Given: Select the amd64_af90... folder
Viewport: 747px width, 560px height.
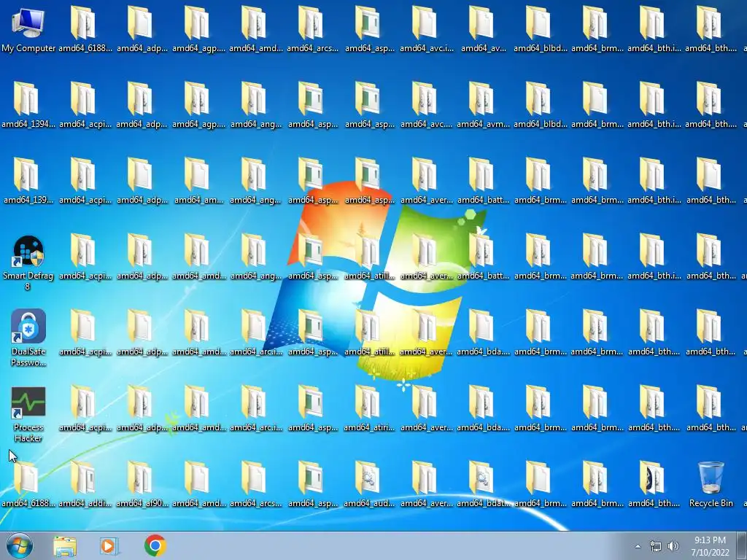Looking at the screenshot, I should 142,484.
